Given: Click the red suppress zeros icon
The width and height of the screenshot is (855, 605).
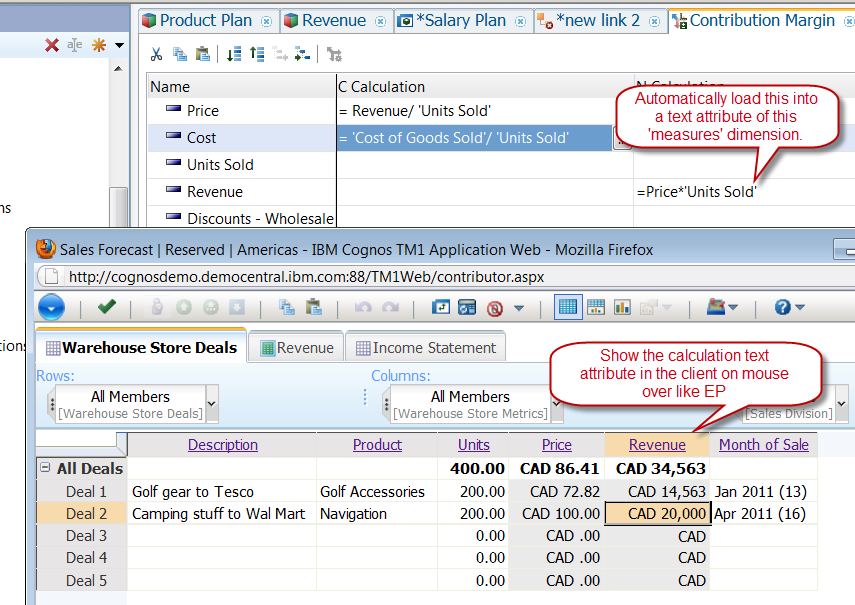Looking at the screenshot, I should coord(495,308).
